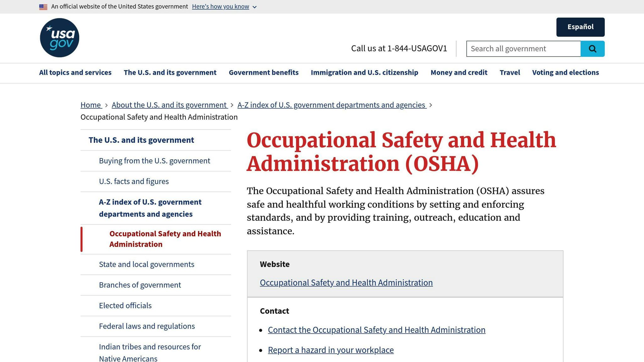
Task: Open Immigration and U.S. citizenship nav item
Action: 364,73
